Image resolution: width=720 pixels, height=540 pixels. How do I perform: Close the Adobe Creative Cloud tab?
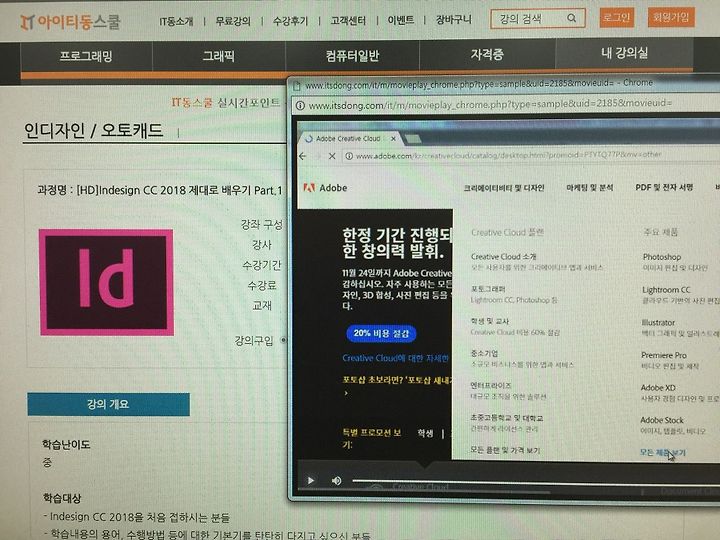[x=393, y=138]
